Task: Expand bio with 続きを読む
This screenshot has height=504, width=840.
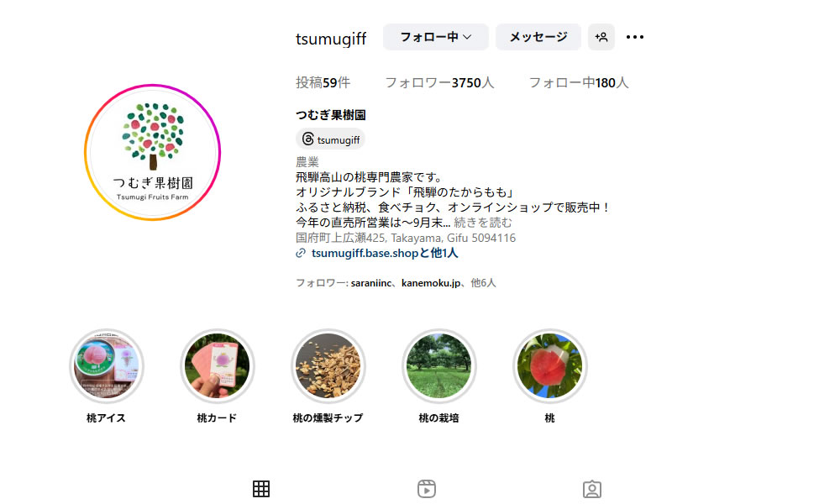Action: (483, 223)
